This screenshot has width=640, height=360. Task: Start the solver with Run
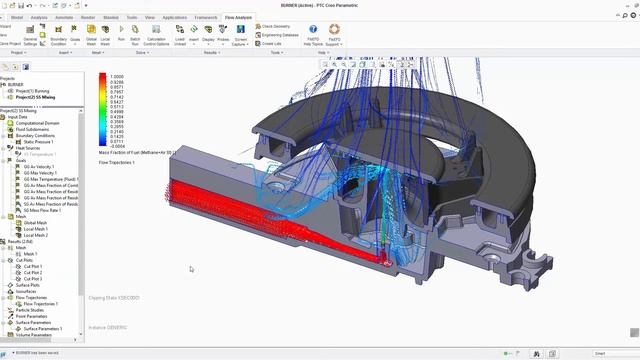click(121, 33)
